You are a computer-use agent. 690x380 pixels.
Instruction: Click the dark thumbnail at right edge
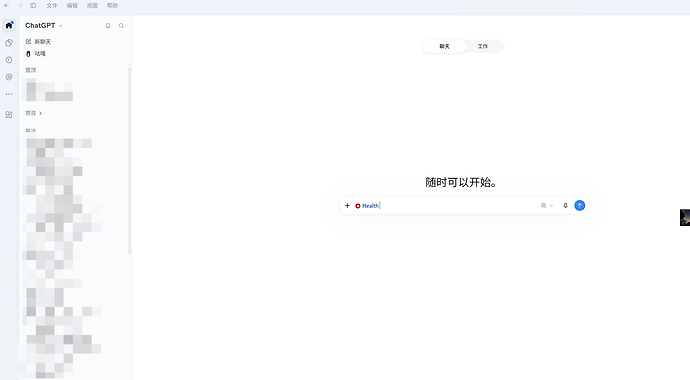(685, 218)
